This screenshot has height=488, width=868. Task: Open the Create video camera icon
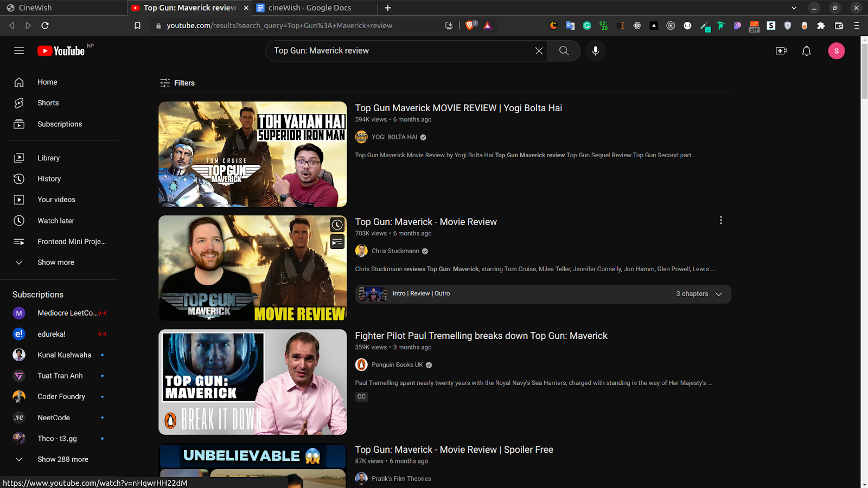(x=781, y=50)
